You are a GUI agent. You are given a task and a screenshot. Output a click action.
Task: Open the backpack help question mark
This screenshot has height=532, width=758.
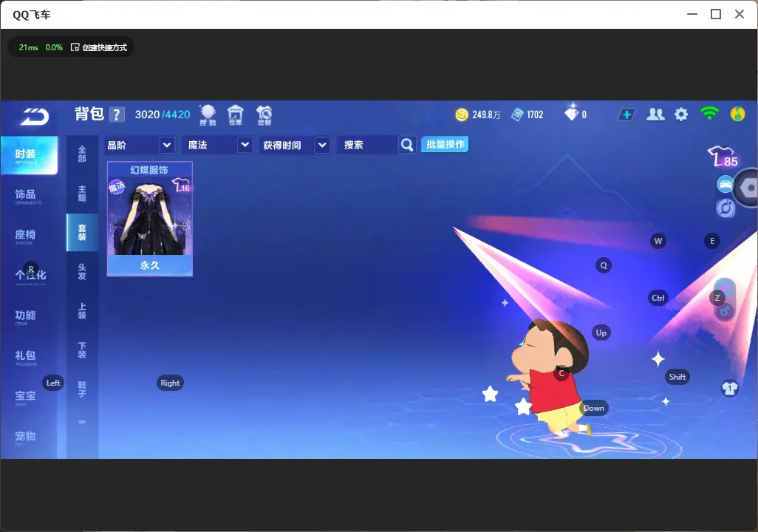point(117,115)
